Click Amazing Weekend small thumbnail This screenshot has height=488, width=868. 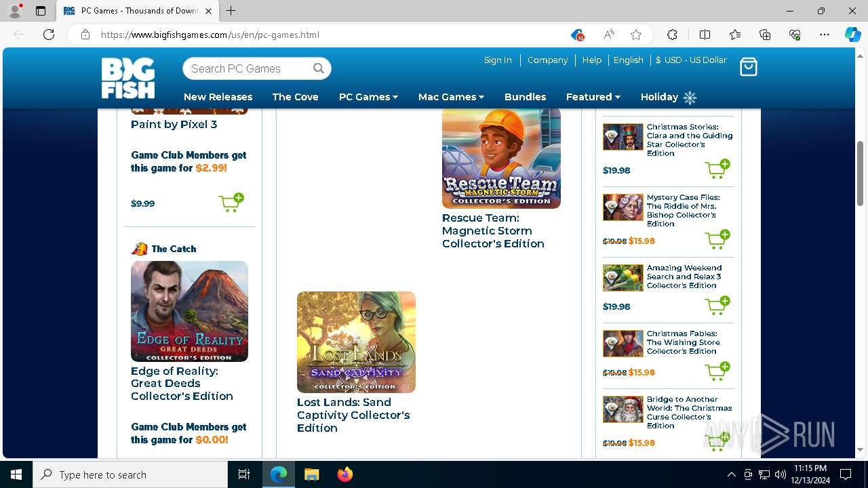point(623,278)
